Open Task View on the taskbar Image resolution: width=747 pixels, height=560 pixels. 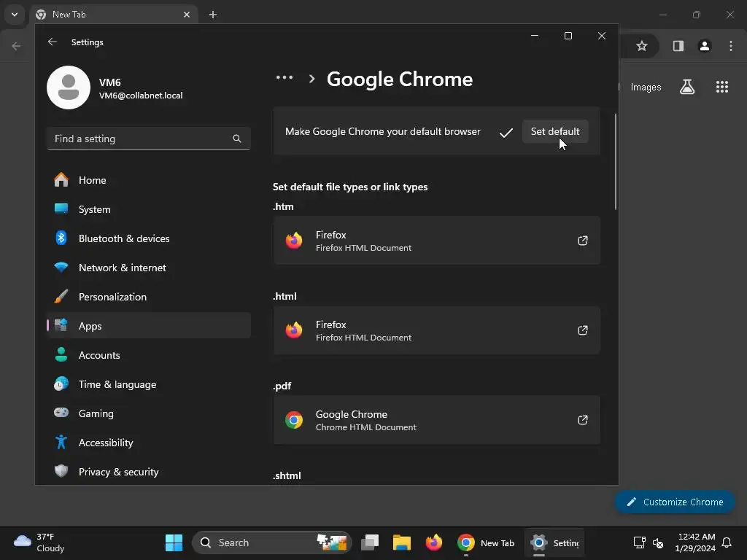coord(370,542)
